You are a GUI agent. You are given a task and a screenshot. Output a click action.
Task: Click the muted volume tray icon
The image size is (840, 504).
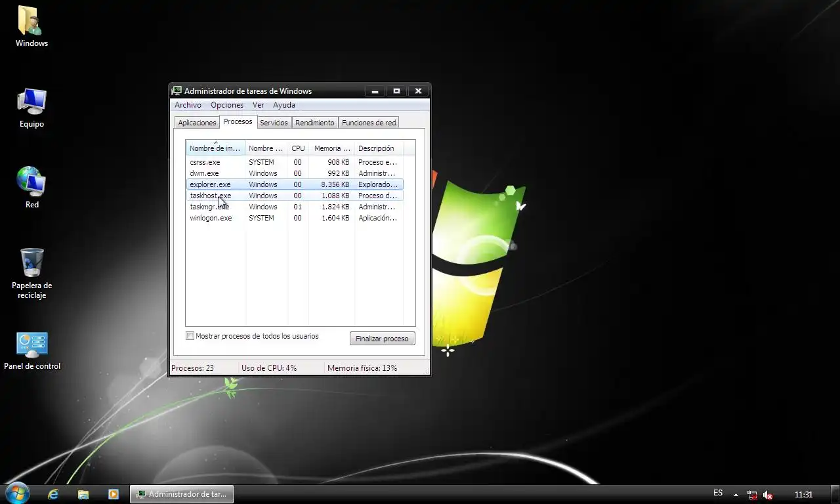pos(767,495)
